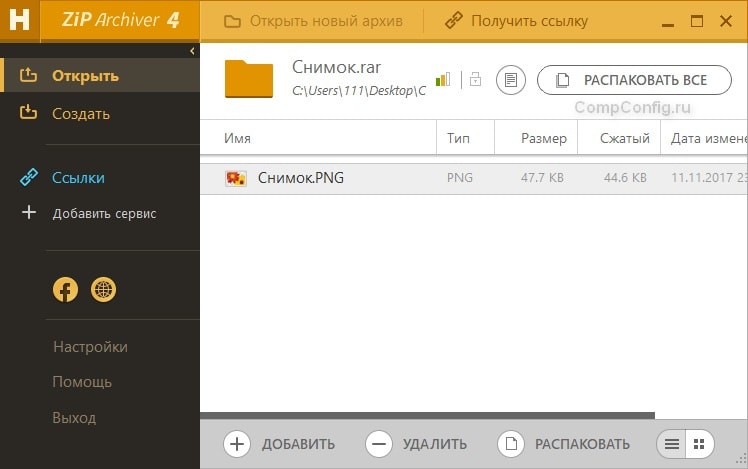Click the 47.7 KB size cell
The height and width of the screenshot is (469, 748).
(542, 178)
